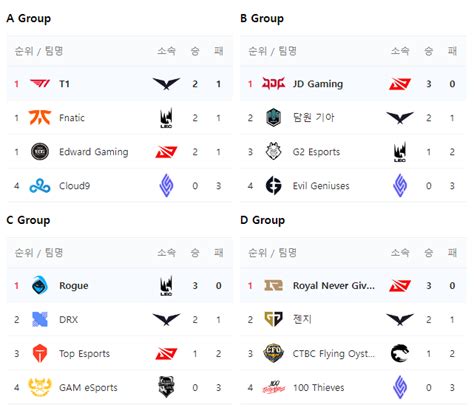Click the Rogue team logo
This screenshot has width=474, height=419.
[x=40, y=285]
